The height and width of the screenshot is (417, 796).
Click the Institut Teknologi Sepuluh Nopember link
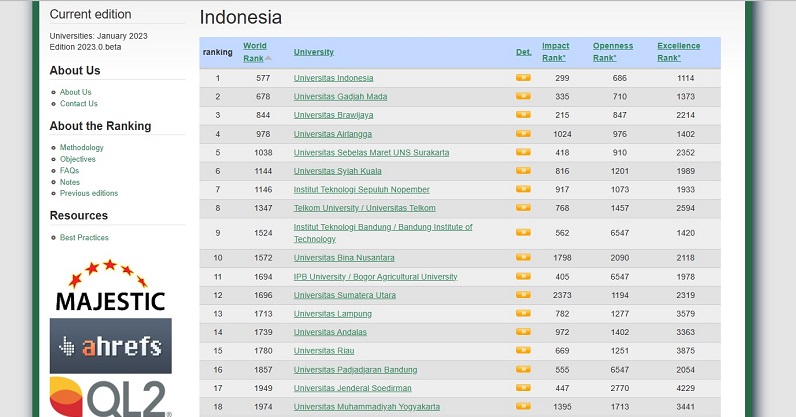(x=361, y=189)
